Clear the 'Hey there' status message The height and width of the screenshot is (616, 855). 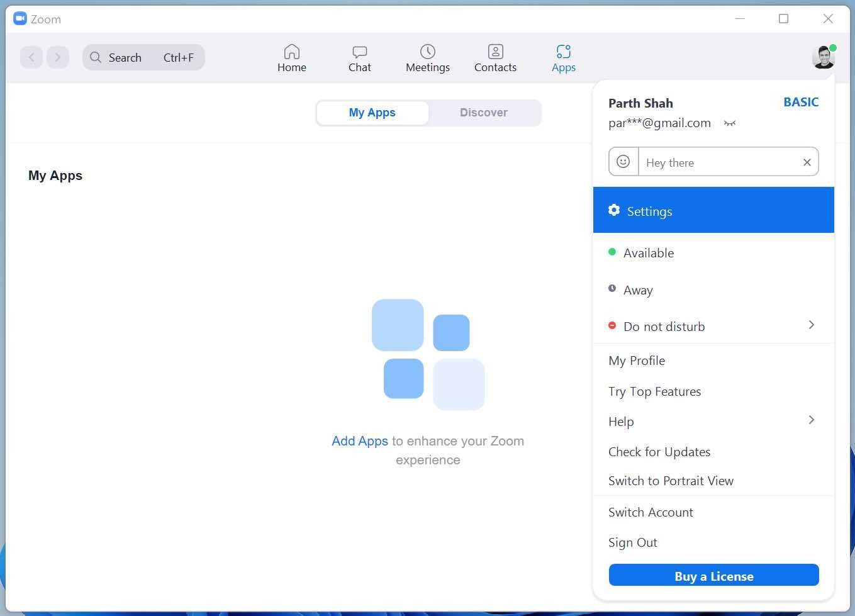pos(807,162)
